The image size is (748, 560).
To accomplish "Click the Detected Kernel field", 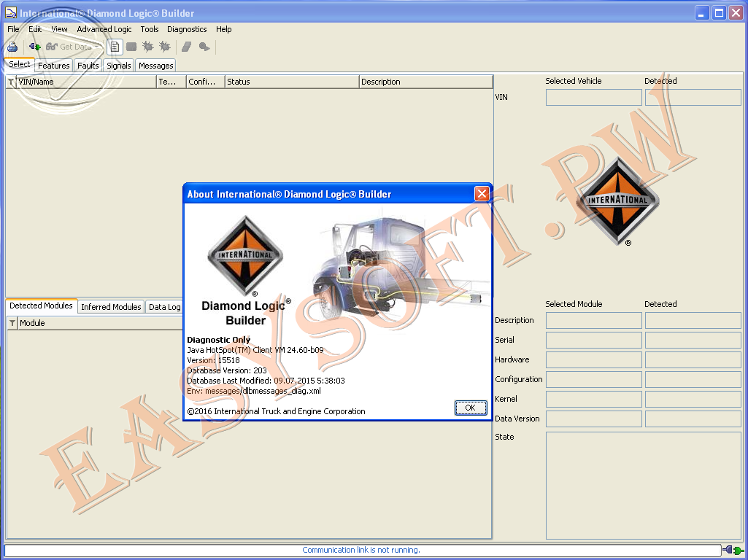I will [693, 399].
